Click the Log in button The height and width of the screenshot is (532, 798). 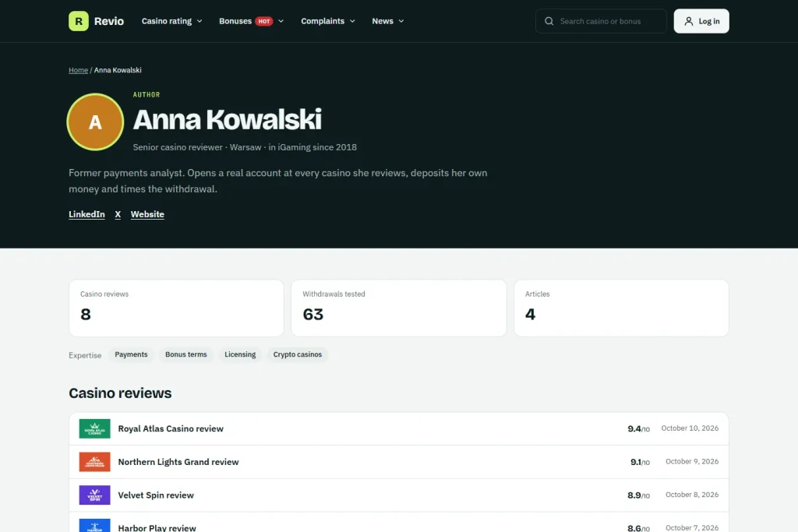[x=701, y=21]
